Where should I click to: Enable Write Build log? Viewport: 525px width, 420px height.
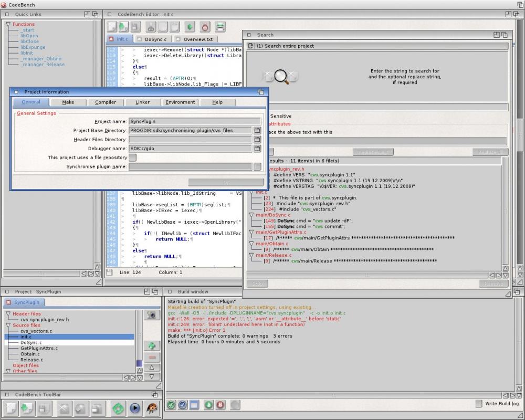tap(479, 404)
